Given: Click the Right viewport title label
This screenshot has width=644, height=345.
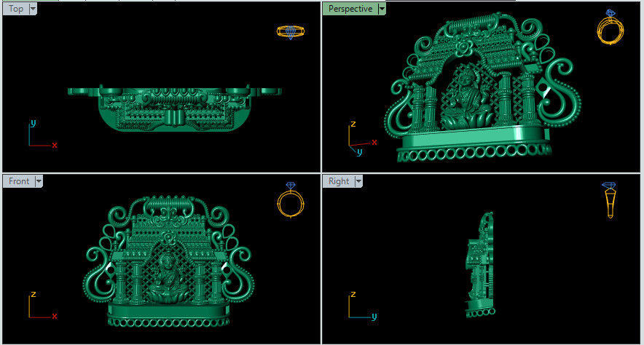Looking at the screenshot, I should pos(339,181).
